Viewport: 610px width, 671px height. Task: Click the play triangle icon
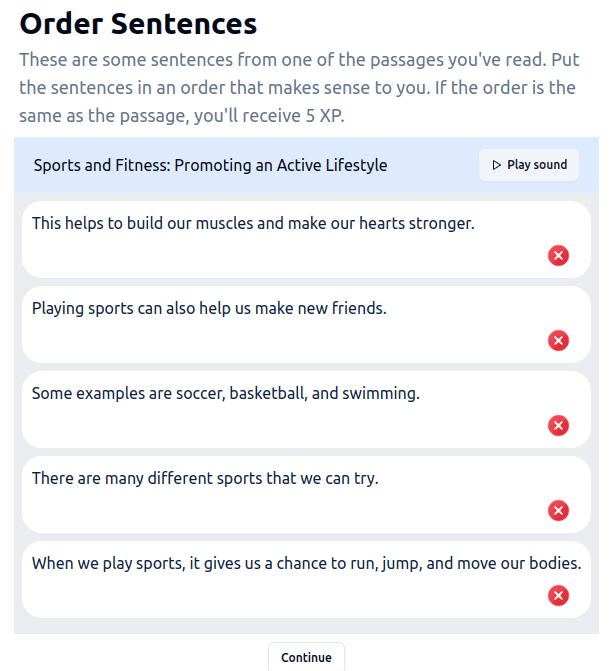click(x=496, y=165)
